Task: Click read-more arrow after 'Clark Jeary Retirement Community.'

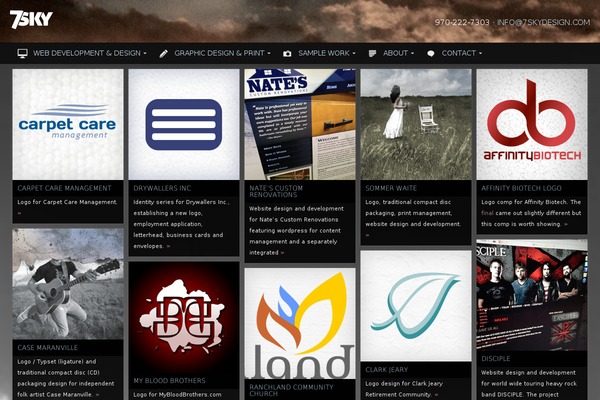Action: point(437,395)
